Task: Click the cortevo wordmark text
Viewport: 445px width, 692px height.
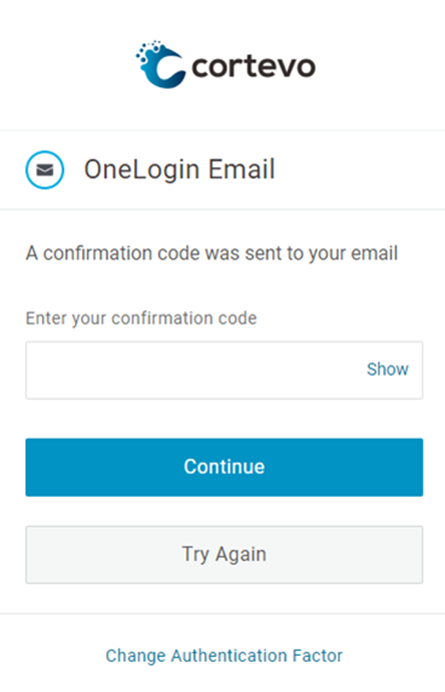Action: coord(253,67)
